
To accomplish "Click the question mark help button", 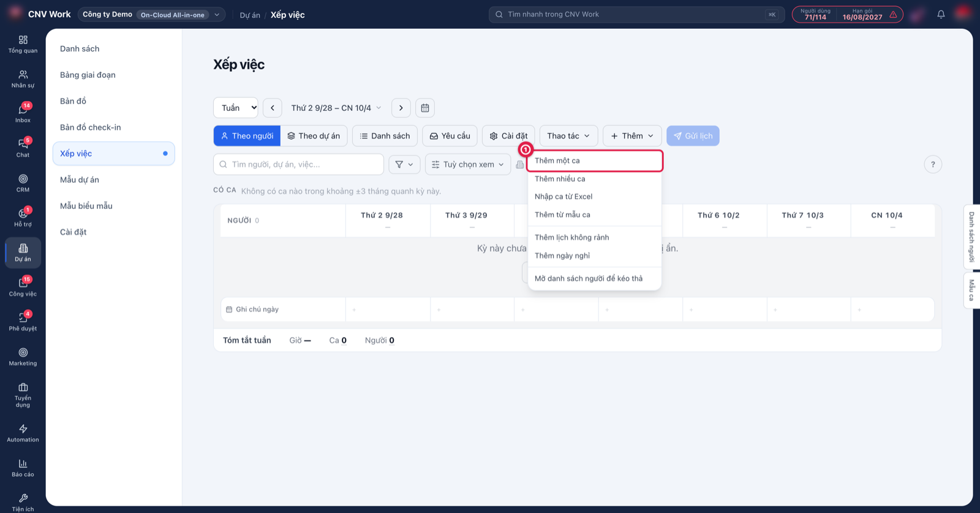I will [933, 164].
